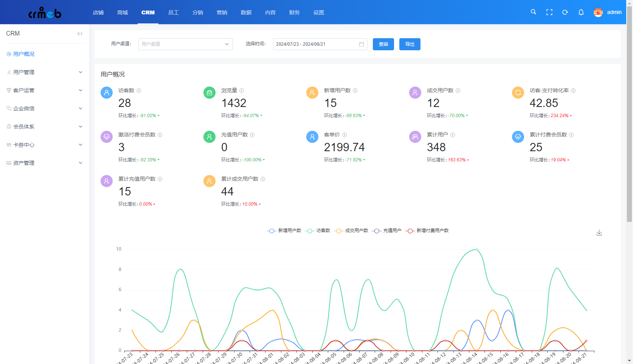Click the blue 访客数 user icon
The height and width of the screenshot is (364, 633).
coord(107,93)
